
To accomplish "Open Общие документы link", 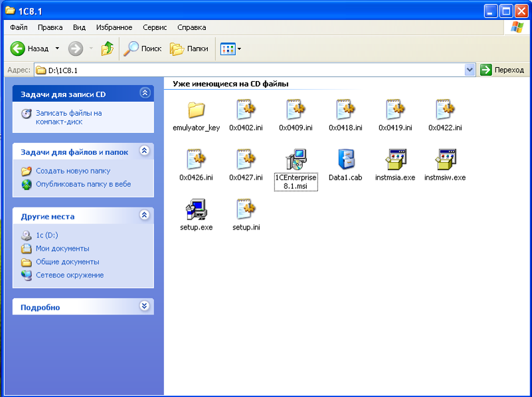I will pos(68,262).
